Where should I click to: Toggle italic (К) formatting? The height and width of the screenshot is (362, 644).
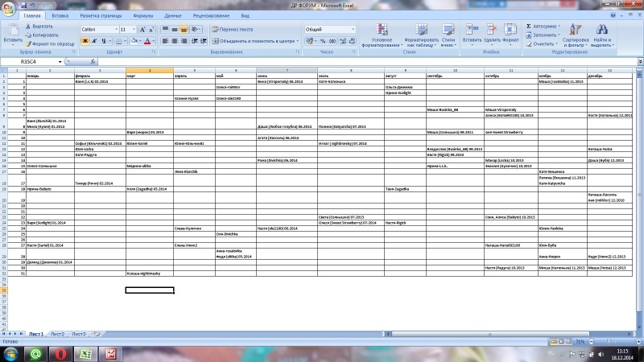pos(93,41)
